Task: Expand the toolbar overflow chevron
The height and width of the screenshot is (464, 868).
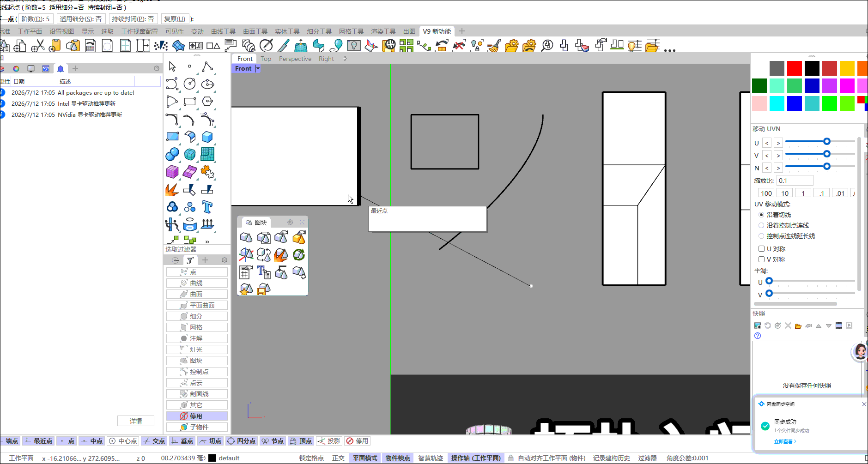Action: [x=207, y=241]
